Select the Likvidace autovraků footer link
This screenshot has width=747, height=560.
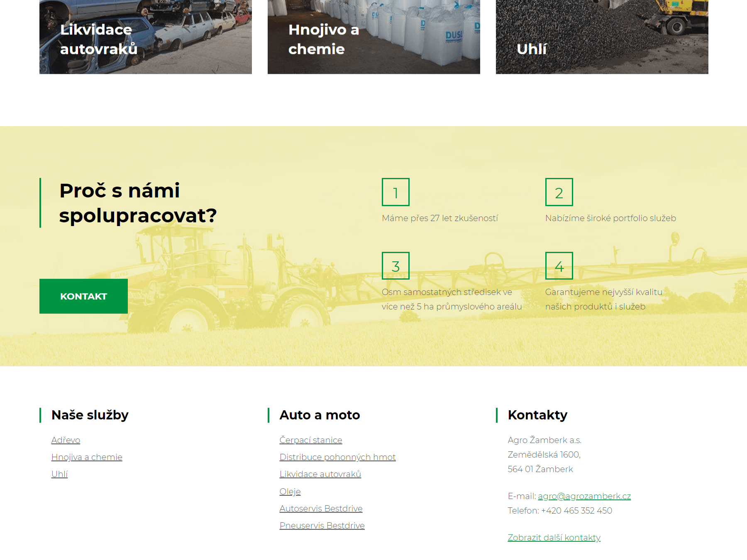pos(320,474)
